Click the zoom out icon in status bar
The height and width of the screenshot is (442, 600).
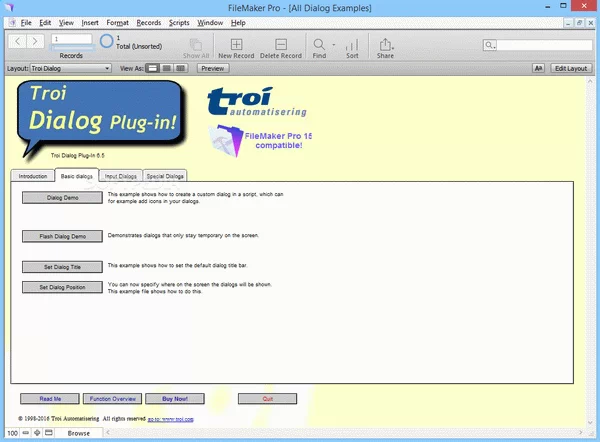pyautogui.click(x=26, y=433)
